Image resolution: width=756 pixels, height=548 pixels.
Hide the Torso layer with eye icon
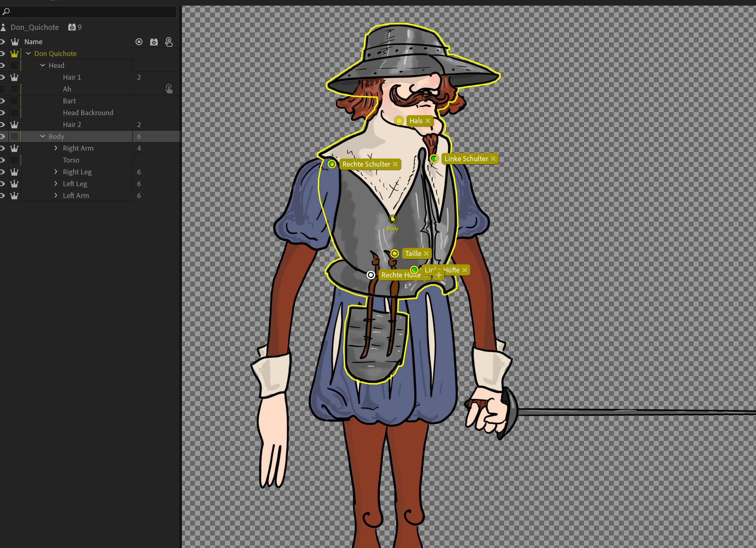(x=2, y=160)
